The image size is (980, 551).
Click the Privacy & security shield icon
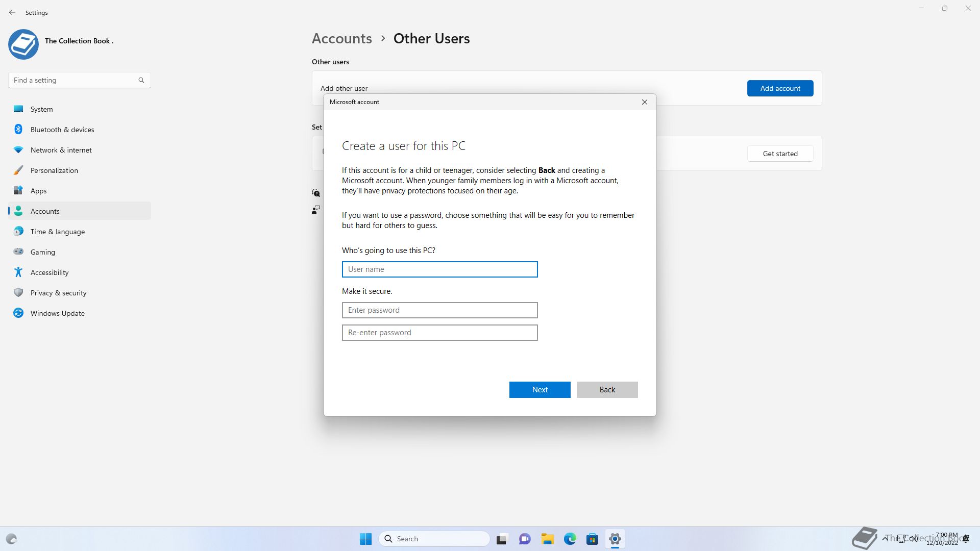pyautogui.click(x=18, y=292)
